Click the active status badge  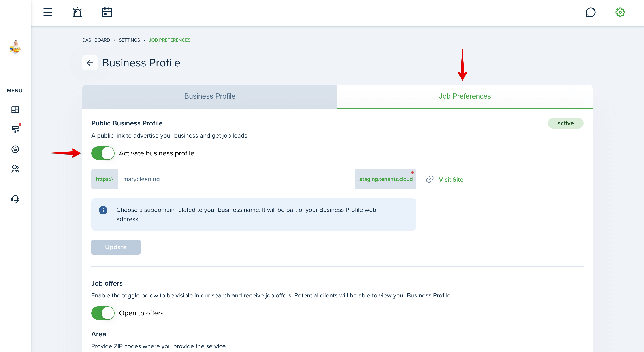point(565,123)
